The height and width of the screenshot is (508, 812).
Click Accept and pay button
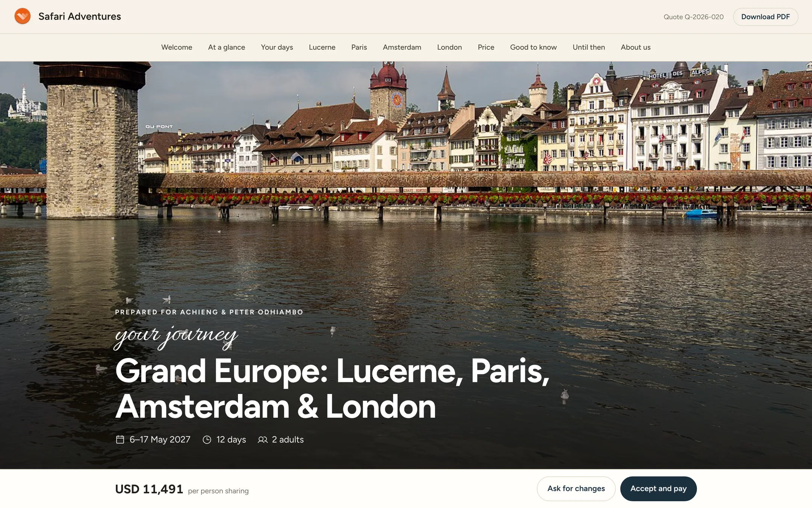658,488
